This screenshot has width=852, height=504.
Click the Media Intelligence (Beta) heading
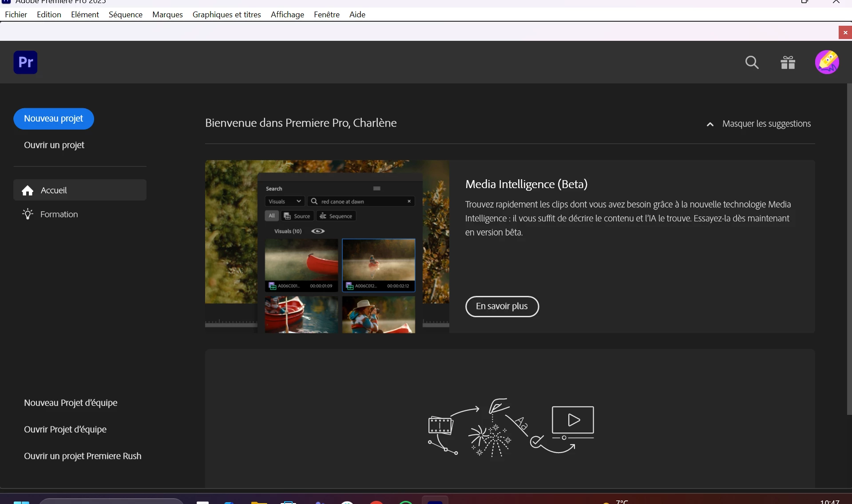526,184
